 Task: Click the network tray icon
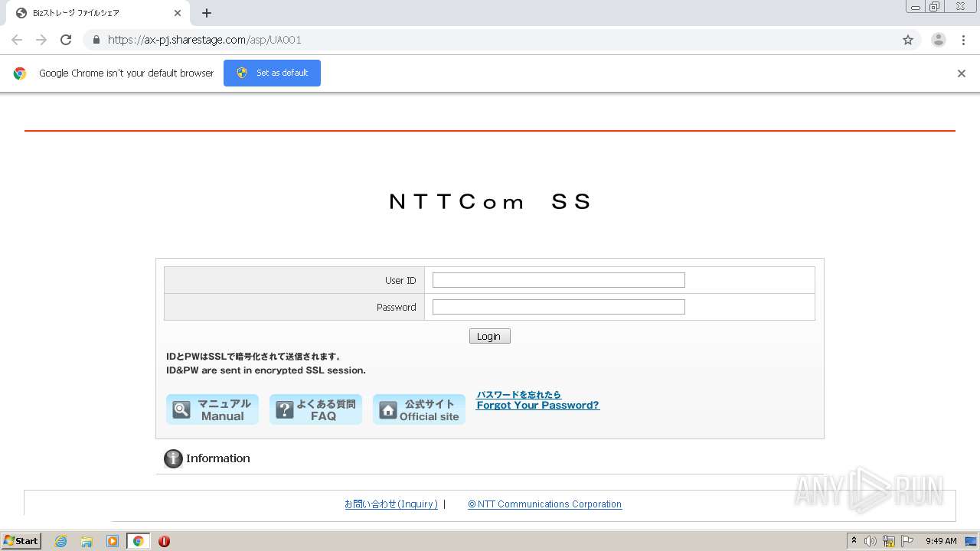click(x=889, y=541)
